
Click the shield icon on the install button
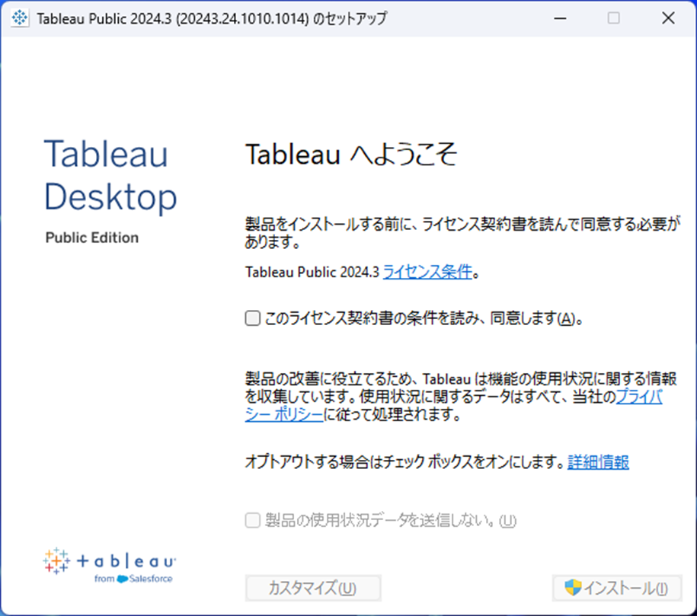(573, 588)
